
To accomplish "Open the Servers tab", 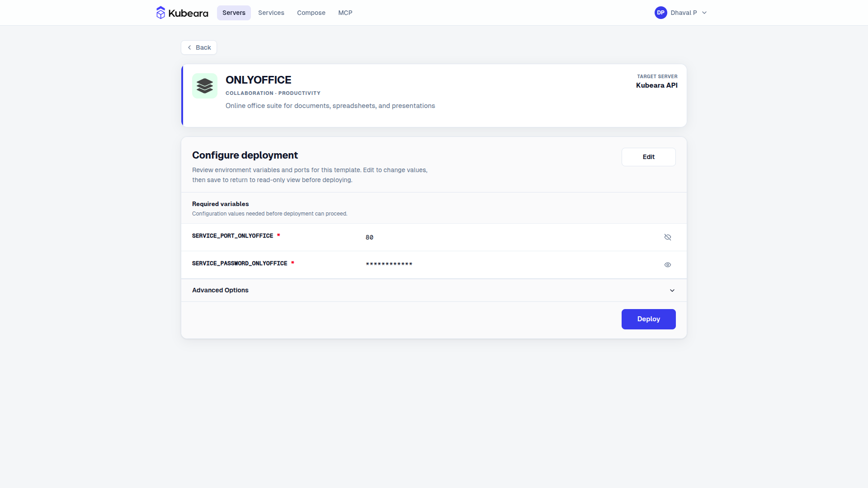I will coord(234,13).
